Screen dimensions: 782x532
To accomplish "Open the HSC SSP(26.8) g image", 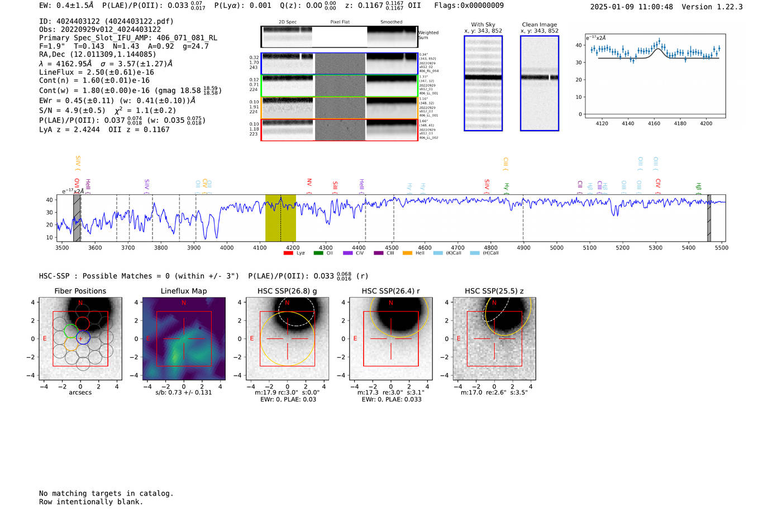I will (288, 339).
